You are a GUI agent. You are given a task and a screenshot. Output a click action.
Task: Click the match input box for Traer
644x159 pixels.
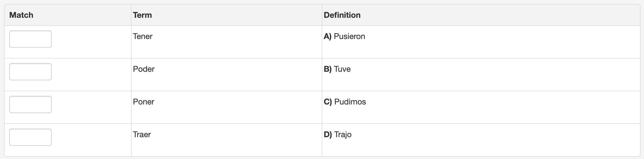tap(30, 137)
